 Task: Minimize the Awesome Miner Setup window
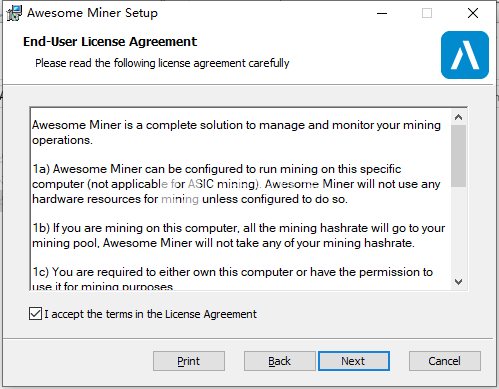click(x=382, y=13)
